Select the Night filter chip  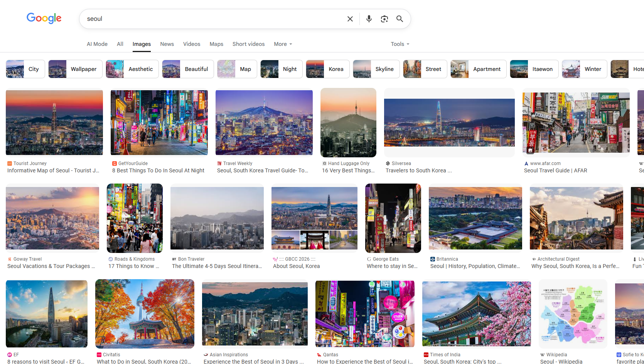click(282, 69)
